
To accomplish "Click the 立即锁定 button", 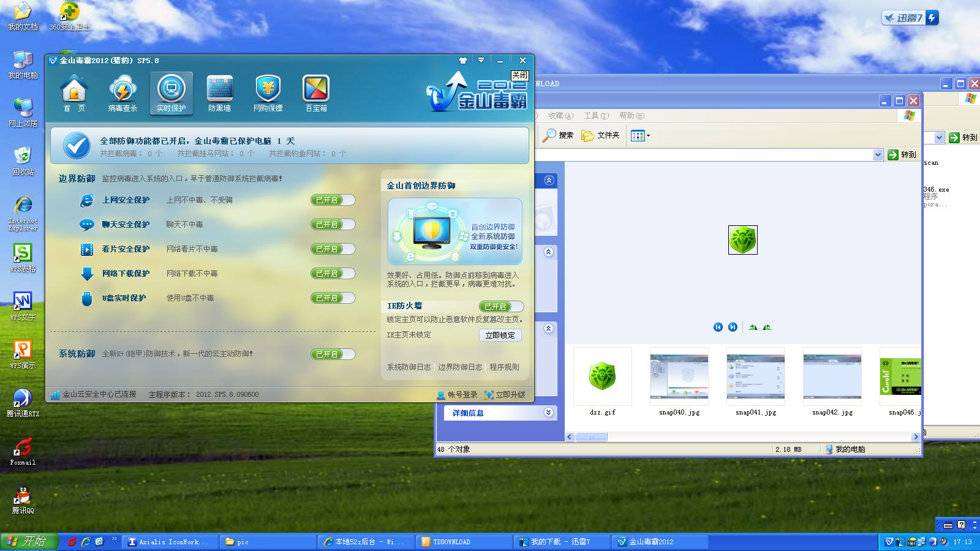I will [500, 335].
